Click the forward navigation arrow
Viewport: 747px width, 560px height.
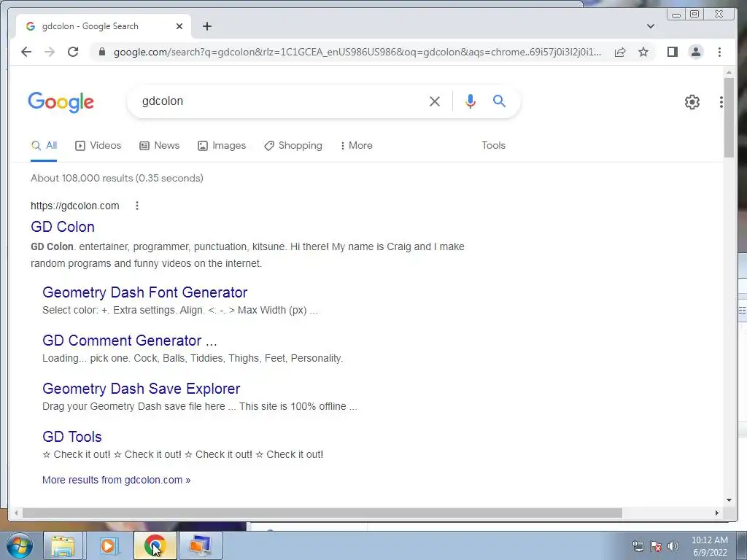pyautogui.click(x=50, y=52)
